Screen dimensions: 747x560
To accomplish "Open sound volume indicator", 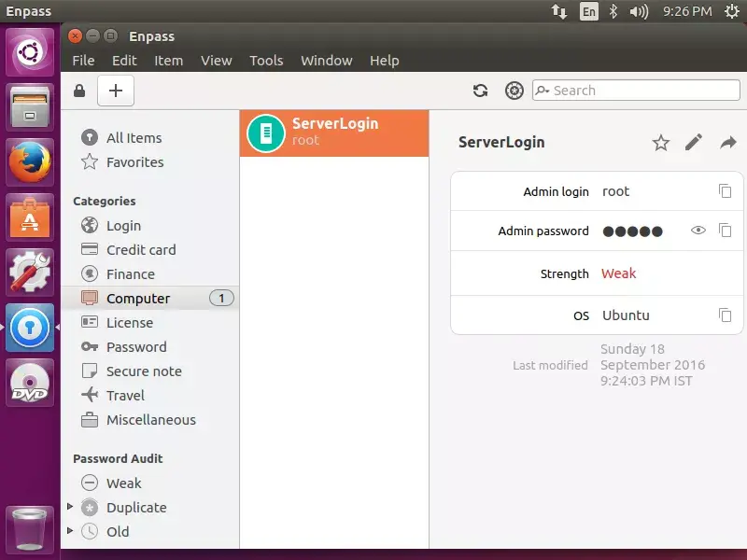I will 639,11.
